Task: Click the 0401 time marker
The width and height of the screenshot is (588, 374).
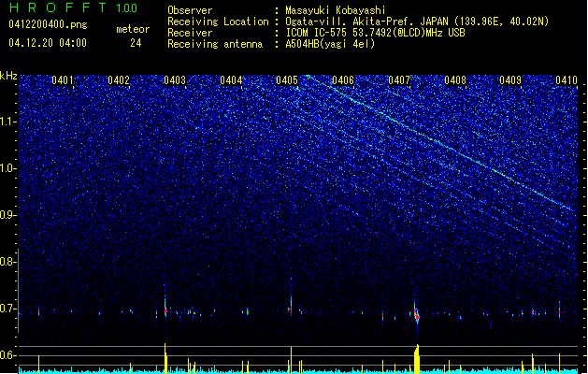Action: pos(63,80)
